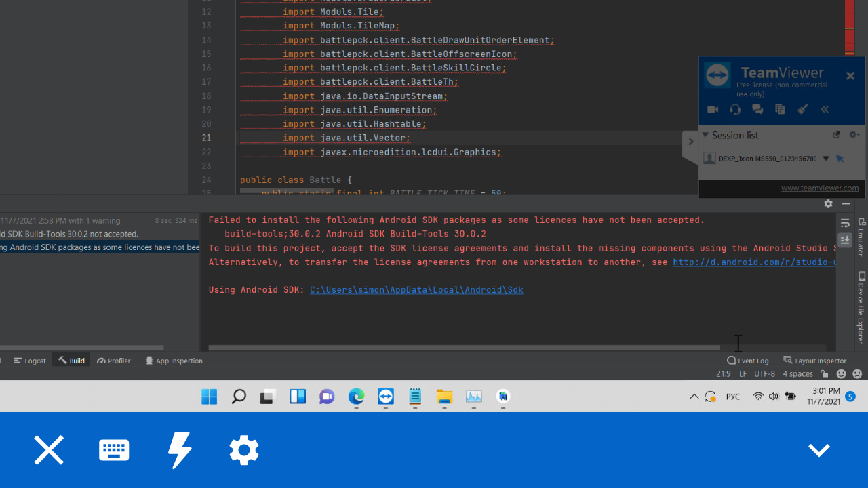Enable soft-wrap in the Build output toolbar
Image resolution: width=868 pixels, height=488 pixels.
click(x=845, y=222)
